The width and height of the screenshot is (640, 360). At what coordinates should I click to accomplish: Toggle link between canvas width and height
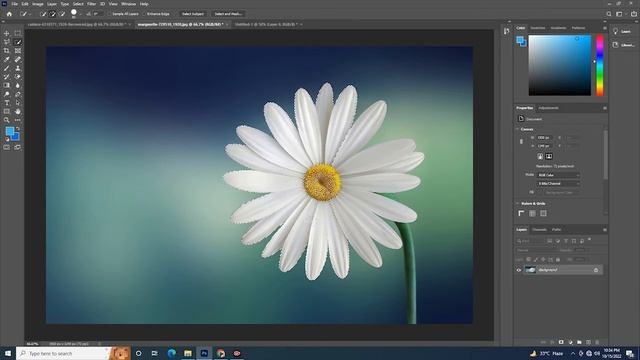click(x=521, y=142)
